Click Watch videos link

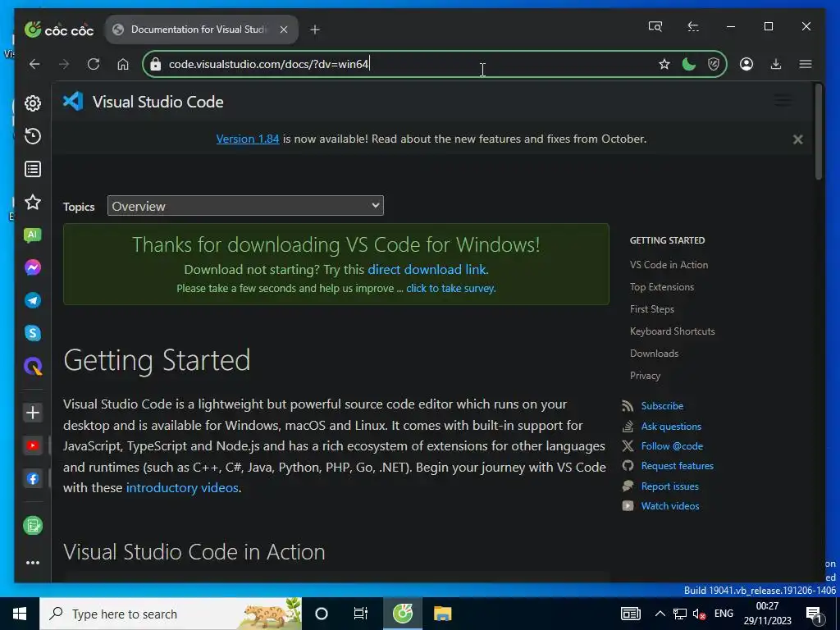670,506
